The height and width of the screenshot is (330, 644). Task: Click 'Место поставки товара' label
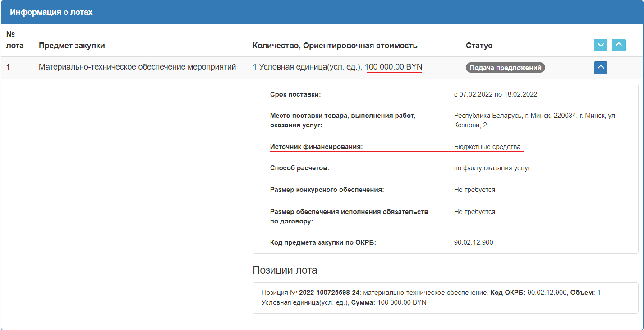tap(343, 120)
